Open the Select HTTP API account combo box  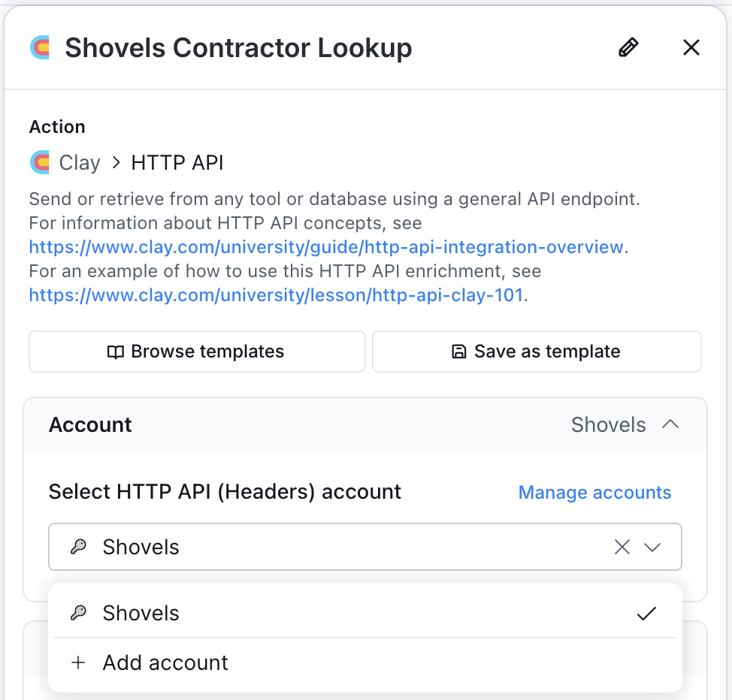[365, 547]
